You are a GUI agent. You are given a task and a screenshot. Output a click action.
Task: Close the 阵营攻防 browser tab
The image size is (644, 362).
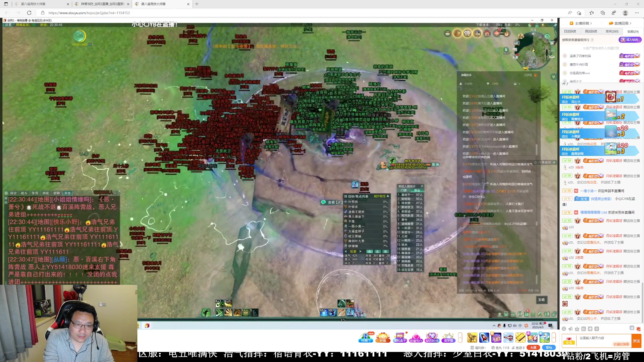[128, 4]
